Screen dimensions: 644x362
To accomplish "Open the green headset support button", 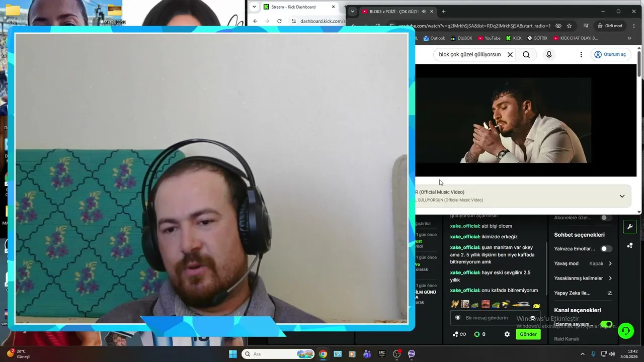I will (626, 330).
